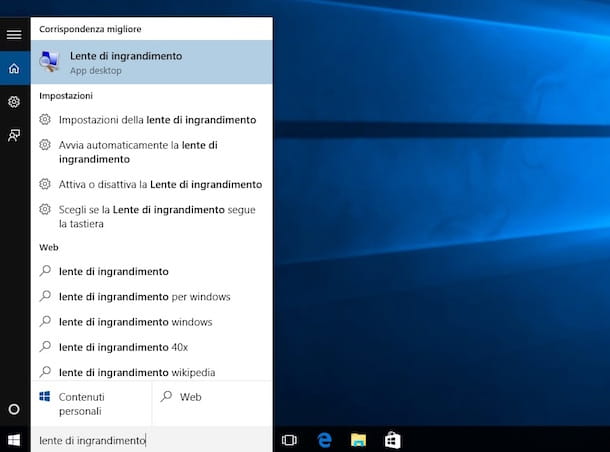Screen dimensions: 610x452
Task: Search web for lente di ingrandimento per windows
Action: [x=144, y=297]
